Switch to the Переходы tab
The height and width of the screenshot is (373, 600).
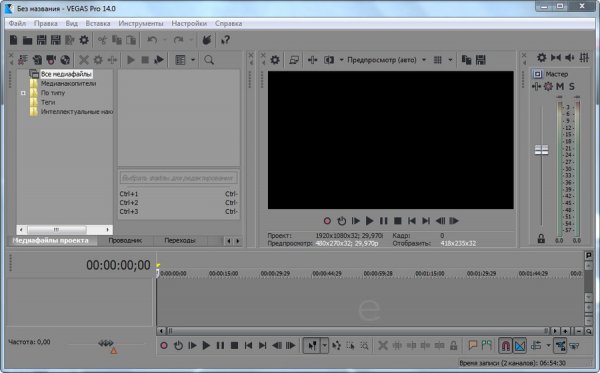click(x=180, y=241)
